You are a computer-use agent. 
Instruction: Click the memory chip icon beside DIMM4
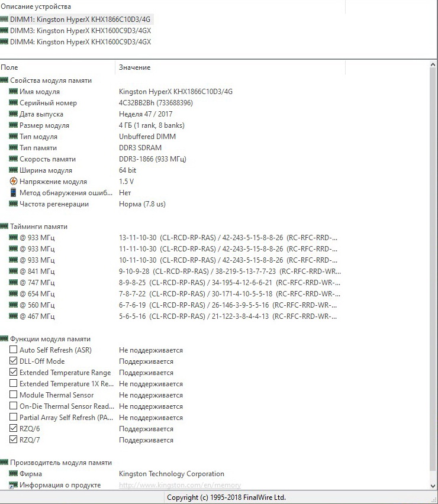(x=4, y=41)
